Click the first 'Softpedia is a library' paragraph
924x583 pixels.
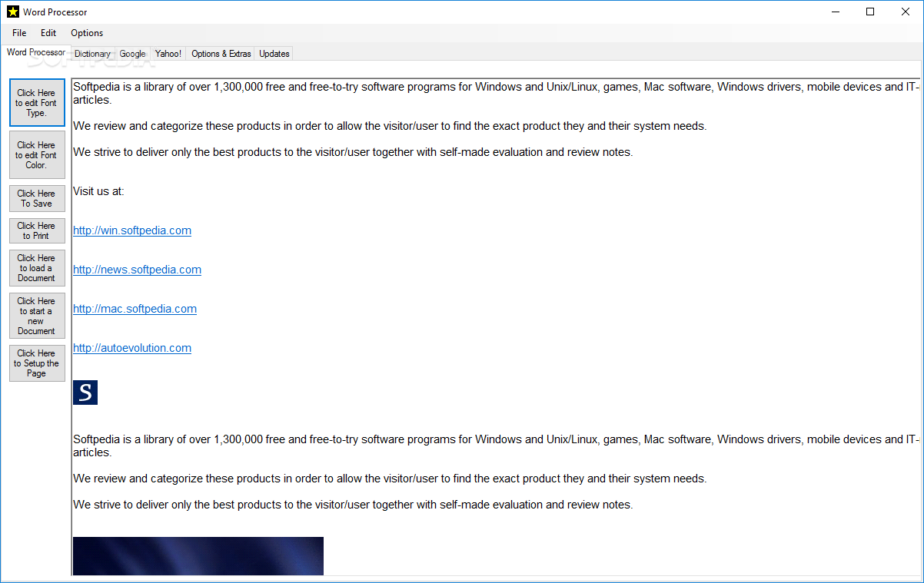click(x=496, y=93)
